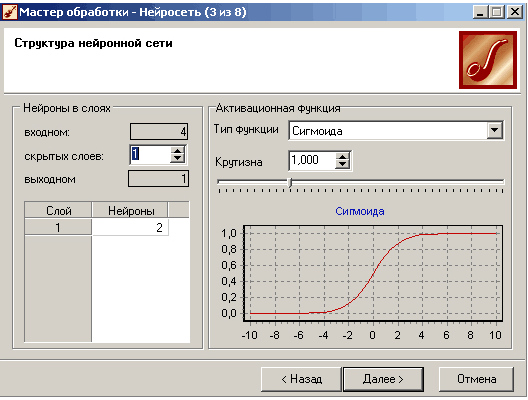Minimize the Мастер обработки window

[480, 12]
